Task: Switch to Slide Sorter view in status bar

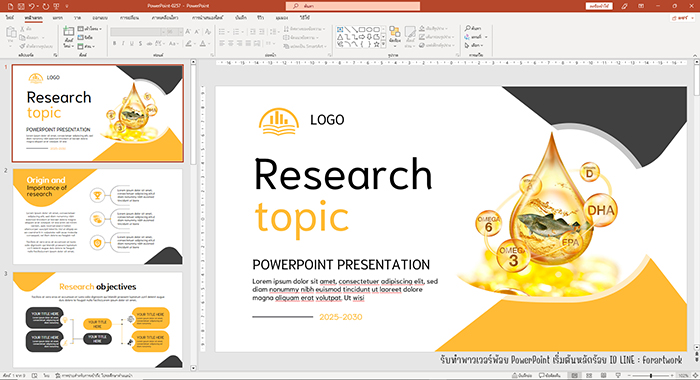Action: (x=589, y=376)
